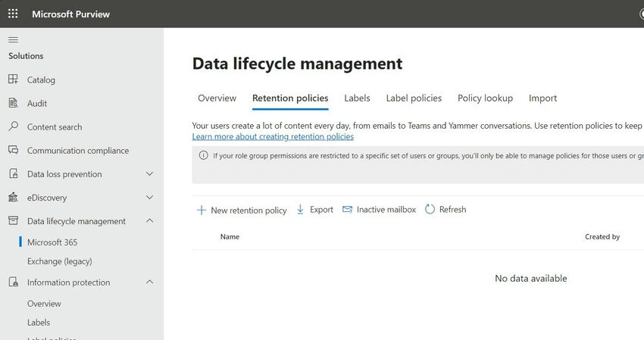644x340 pixels.
Task: Click the Communication compliance icon
Action: (13, 150)
